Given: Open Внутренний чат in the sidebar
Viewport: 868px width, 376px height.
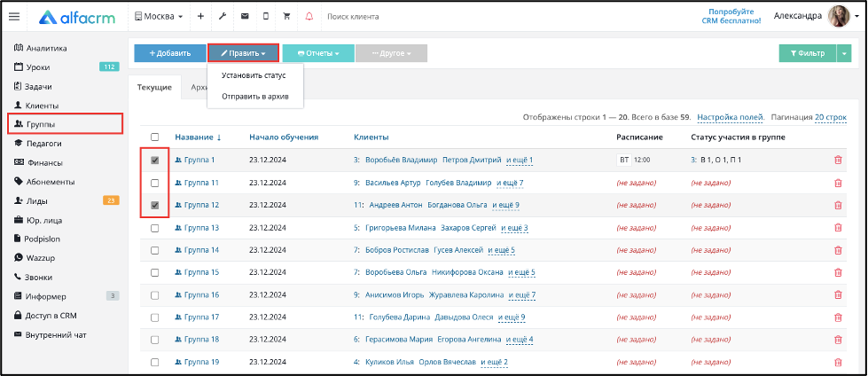Looking at the screenshot, I should tap(50, 335).
